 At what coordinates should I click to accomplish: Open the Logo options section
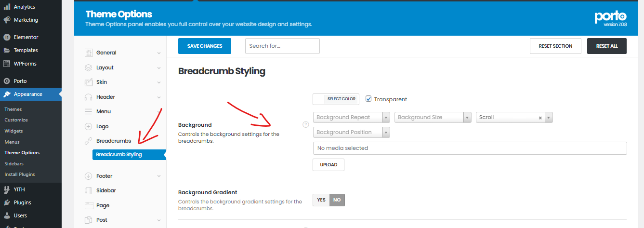pyautogui.click(x=103, y=126)
